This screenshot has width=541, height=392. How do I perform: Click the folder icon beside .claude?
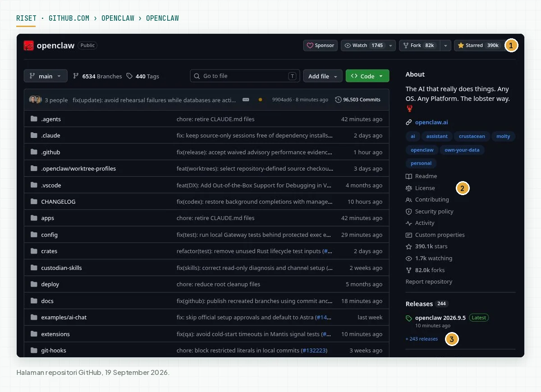34,136
